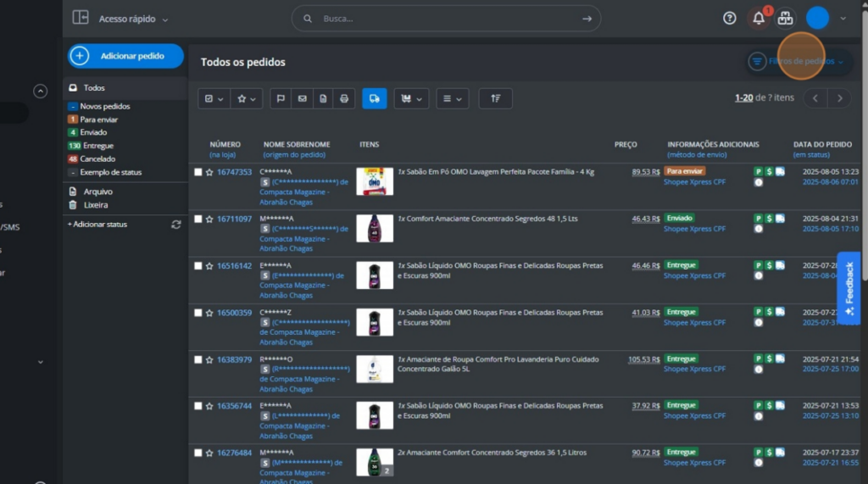Select Para enviar status in sidebar
The width and height of the screenshot is (868, 484).
click(98, 120)
